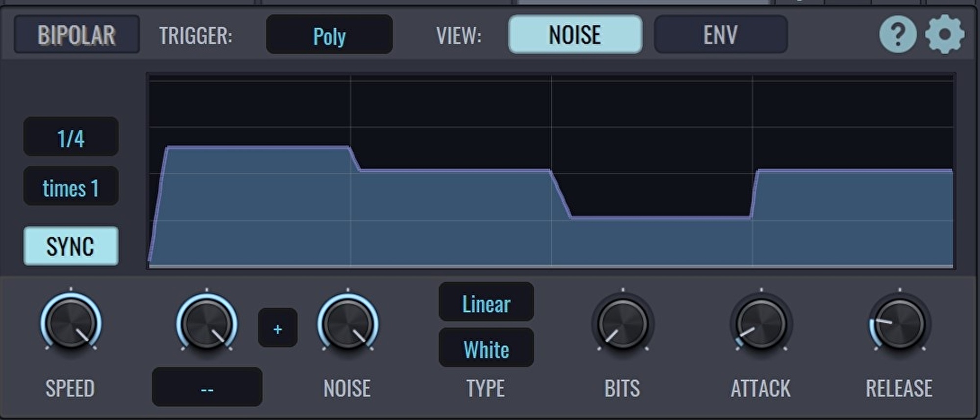
Task: Open settings with the gear icon
Action: coord(945,34)
